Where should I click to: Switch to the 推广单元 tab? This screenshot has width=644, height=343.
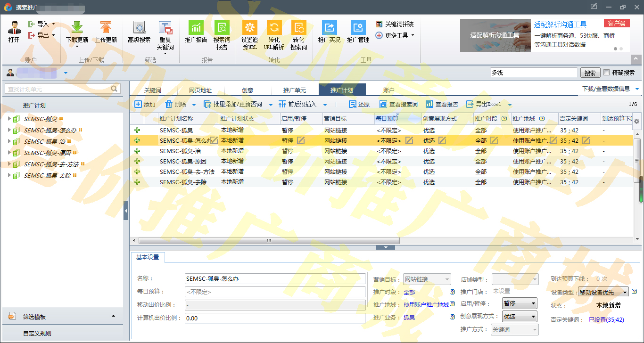294,90
